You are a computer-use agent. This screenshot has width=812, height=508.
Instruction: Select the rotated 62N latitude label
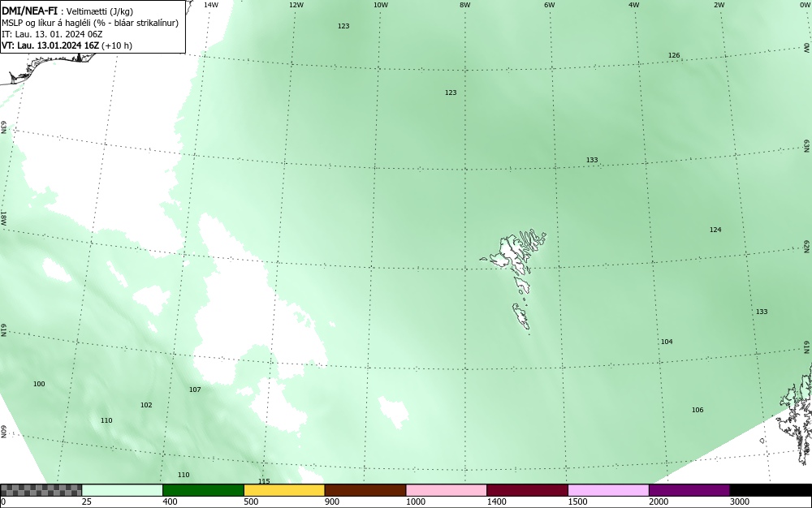click(807, 246)
